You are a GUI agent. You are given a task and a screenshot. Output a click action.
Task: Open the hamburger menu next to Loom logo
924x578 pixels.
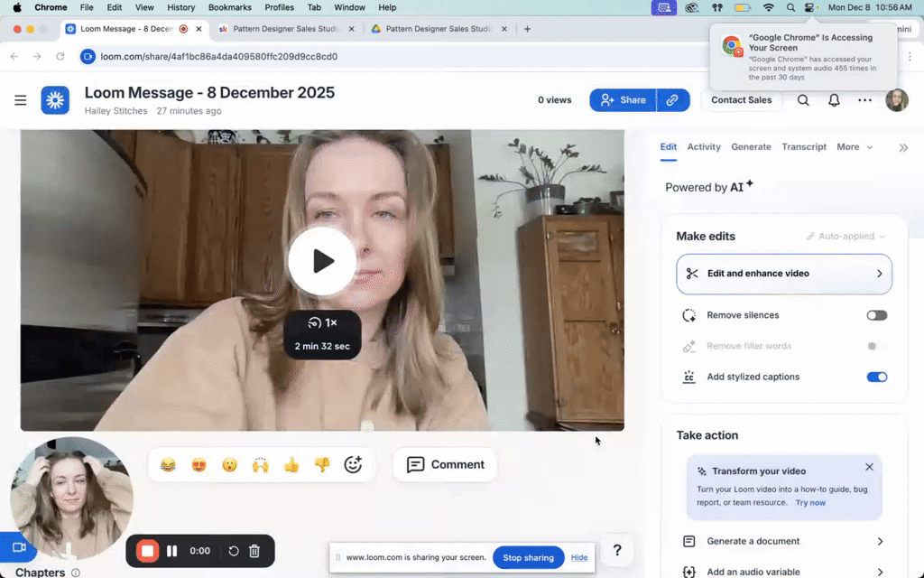point(21,100)
